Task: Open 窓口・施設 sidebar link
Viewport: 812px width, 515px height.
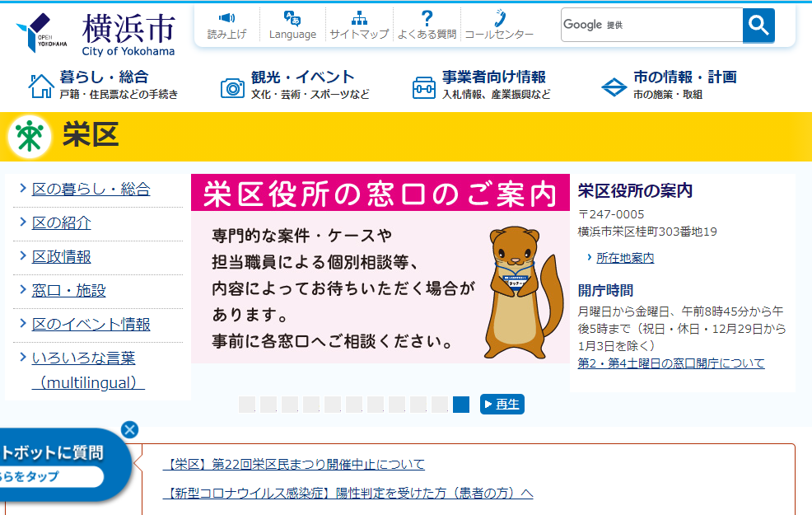Action: pyautogui.click(x=69, y=290)
